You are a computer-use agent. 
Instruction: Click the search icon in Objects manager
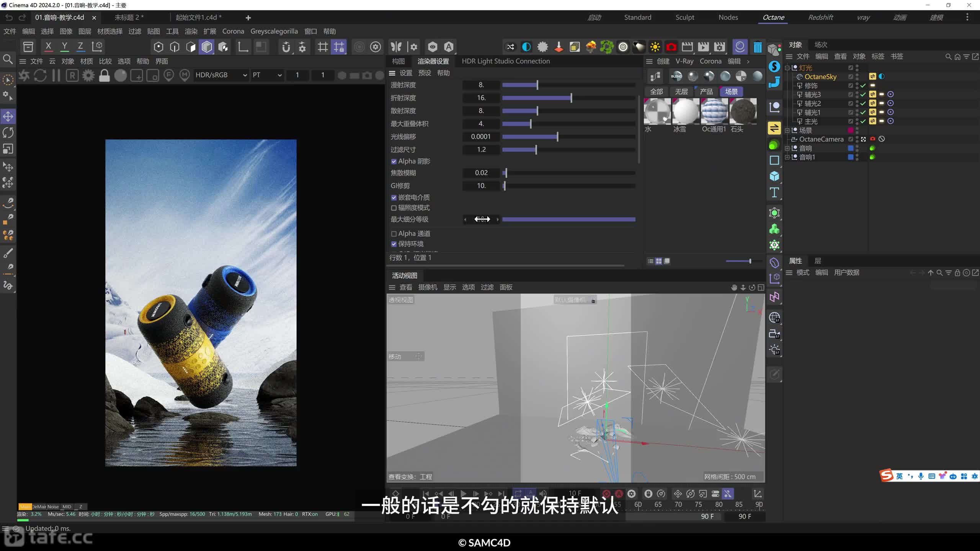948,57
